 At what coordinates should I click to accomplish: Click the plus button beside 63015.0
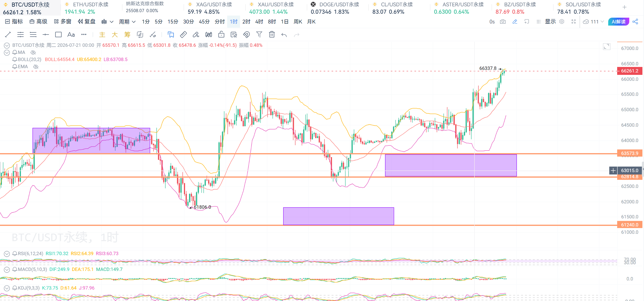point(613,171)
